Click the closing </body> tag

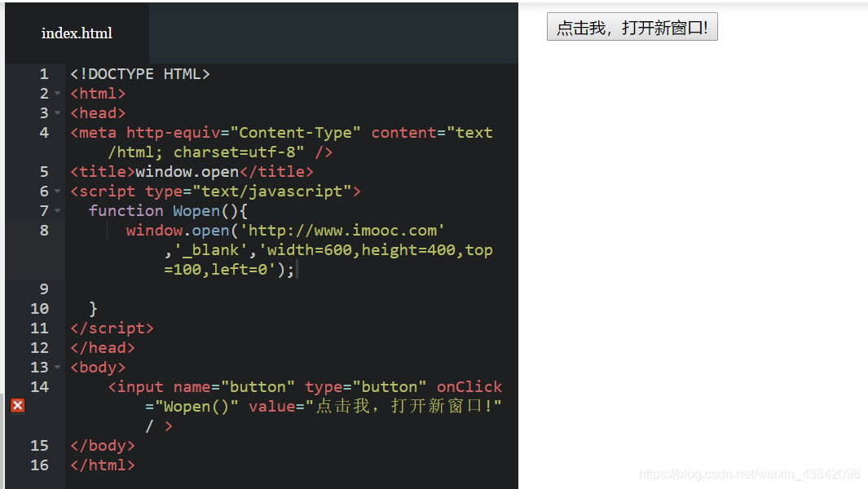(x=103, y=446)
